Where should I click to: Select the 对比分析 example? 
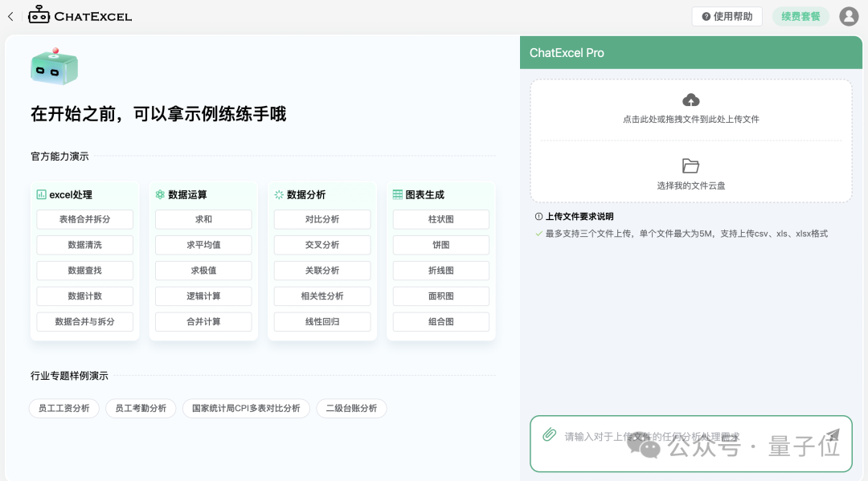[322, 219]
